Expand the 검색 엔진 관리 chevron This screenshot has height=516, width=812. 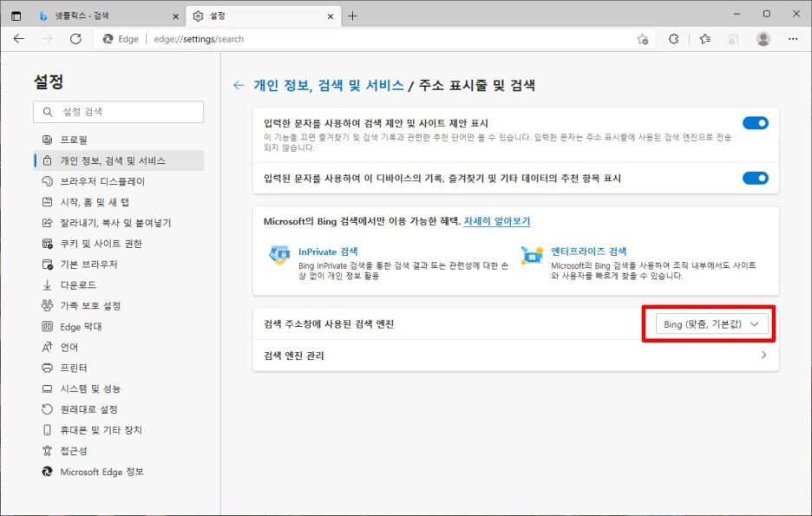tap(763, 355)
